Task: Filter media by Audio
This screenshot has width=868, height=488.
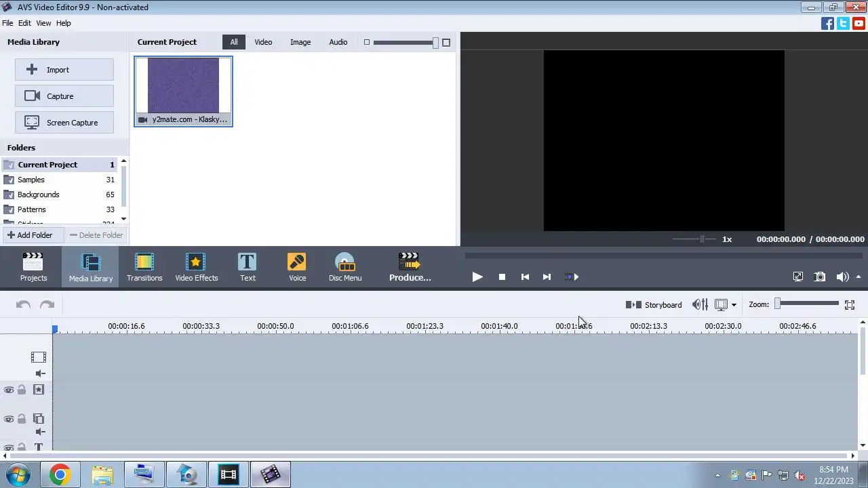Action: click(338, 42)
